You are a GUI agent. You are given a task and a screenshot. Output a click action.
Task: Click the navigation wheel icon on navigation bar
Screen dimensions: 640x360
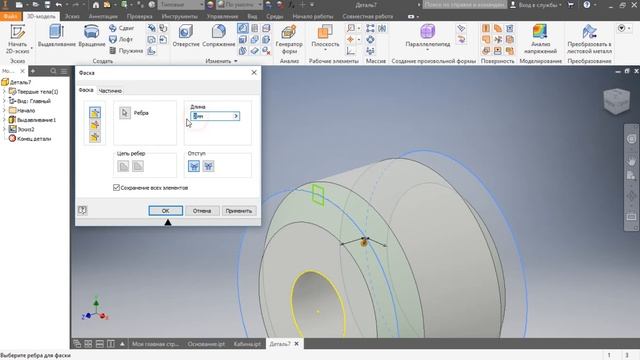(x=631, y=139)
